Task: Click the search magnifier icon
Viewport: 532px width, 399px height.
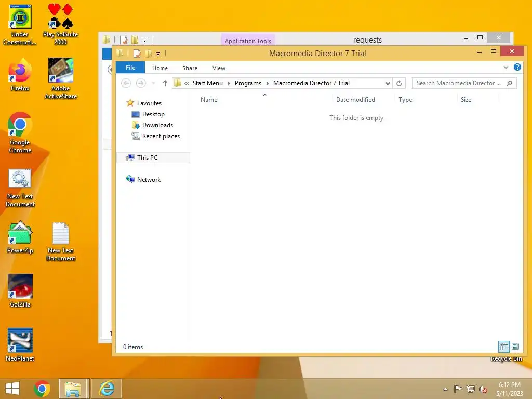Action: point(509,83)
